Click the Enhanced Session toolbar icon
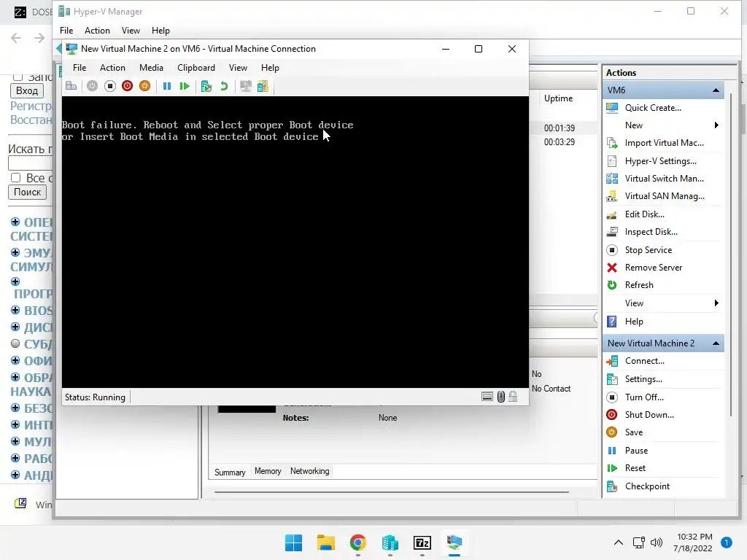This screenshot has width=747, height=560. coord(245,86)
